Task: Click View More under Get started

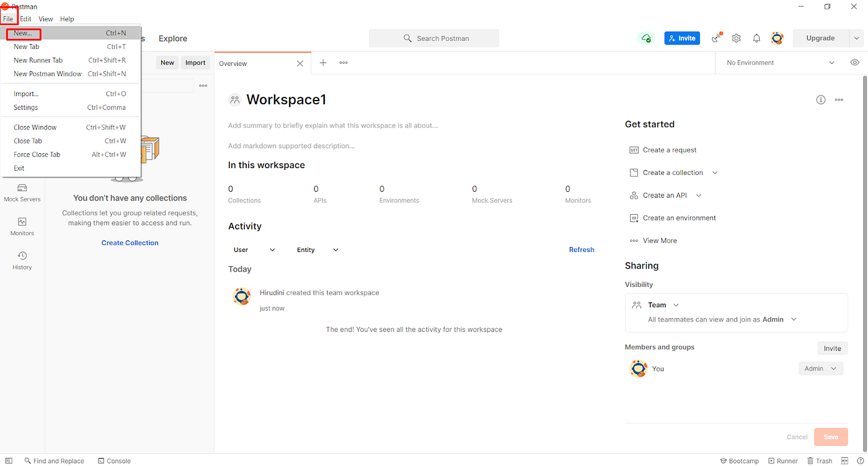Action: click(653, 241)
